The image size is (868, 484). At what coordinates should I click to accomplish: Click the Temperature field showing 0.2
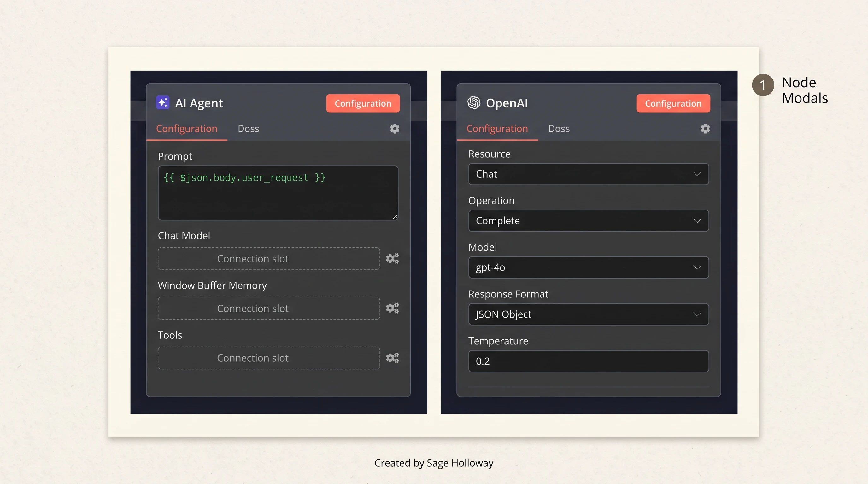pos(588,361)
